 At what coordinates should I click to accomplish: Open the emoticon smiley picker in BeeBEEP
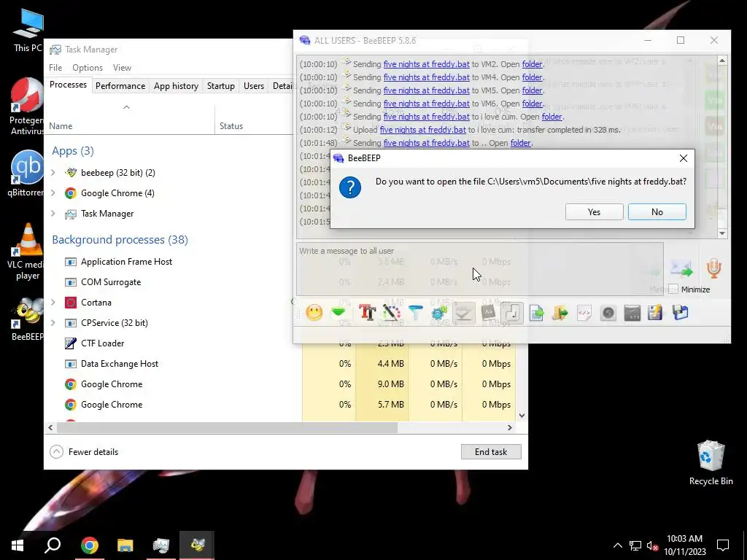314,313
